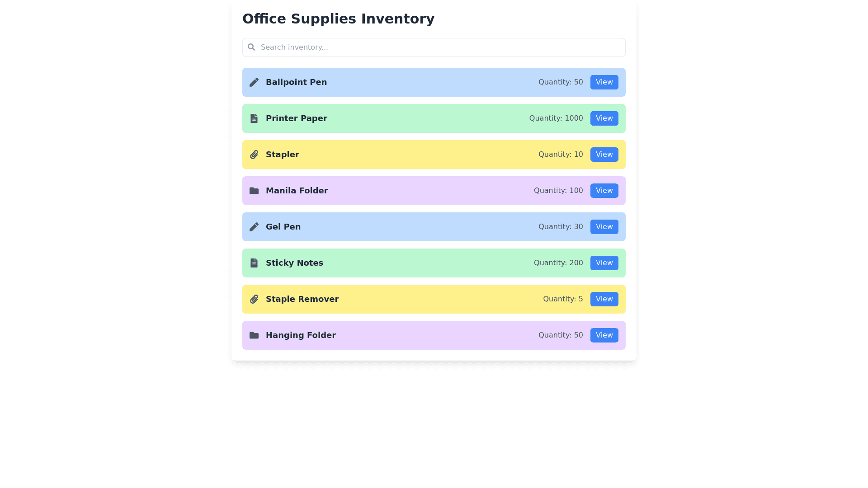View the Ballpoint Pen details
This screenshot has height=488, width=868.
tap(604, 82)
